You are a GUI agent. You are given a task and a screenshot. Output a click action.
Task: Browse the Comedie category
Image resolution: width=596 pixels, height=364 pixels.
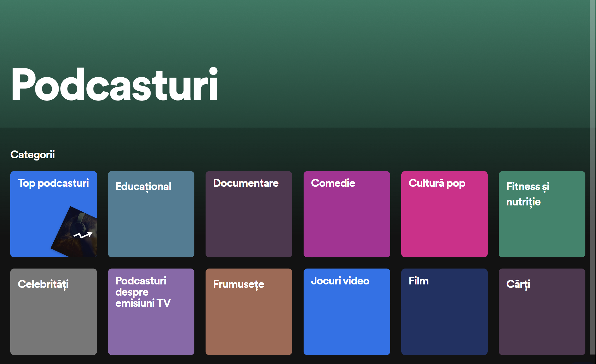tap(347, 214)
